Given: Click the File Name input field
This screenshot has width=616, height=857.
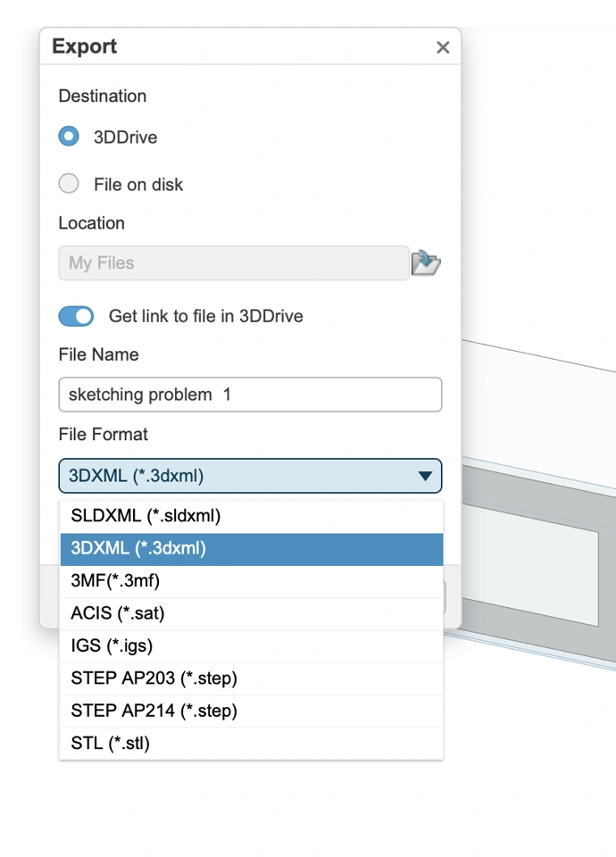Looking at the screenshot, I should 250,394.
